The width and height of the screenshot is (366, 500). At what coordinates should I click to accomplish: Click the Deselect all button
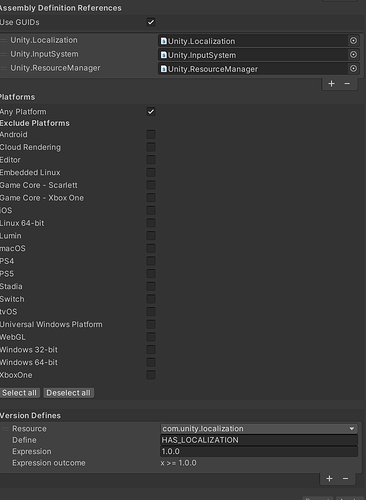(68, 393)
